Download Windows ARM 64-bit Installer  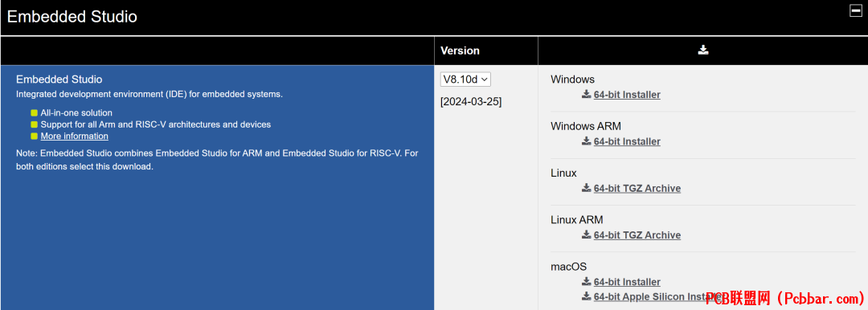[627, 141]
